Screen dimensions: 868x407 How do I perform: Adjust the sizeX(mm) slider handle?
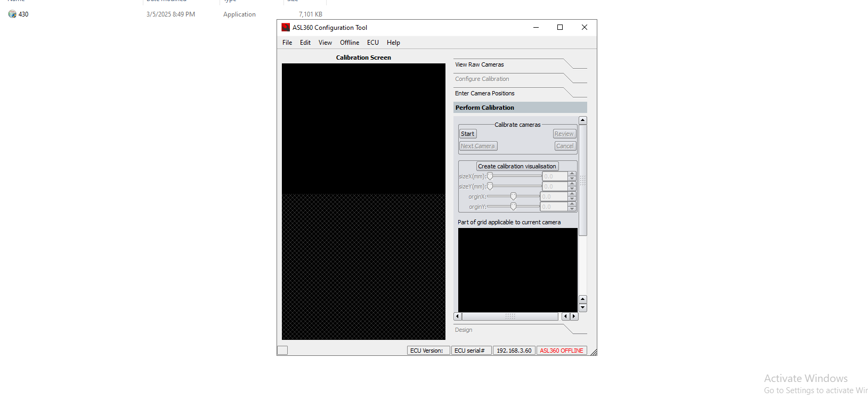[x=490, y=176]
